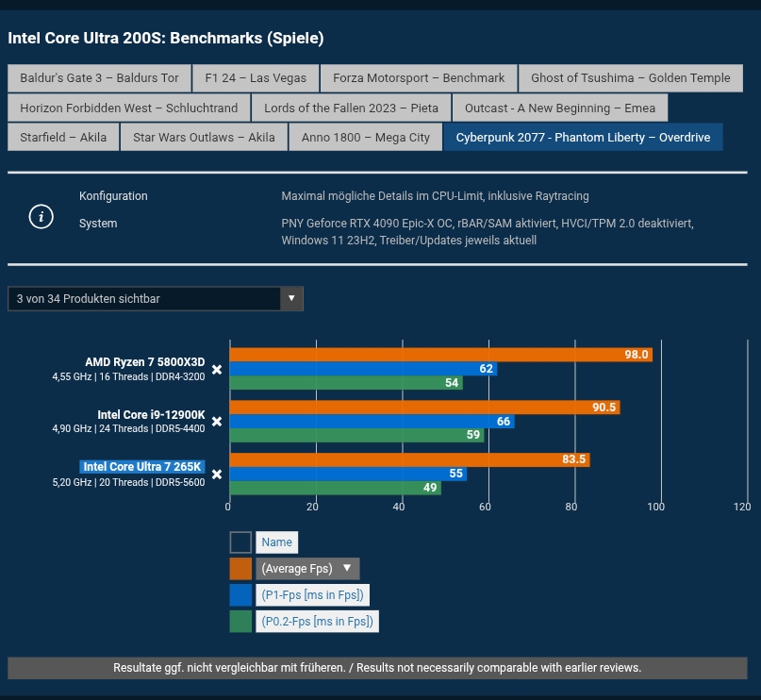Open Forza Motorsport – Benchmark tab
761x700 pixels.
[419, 78]
